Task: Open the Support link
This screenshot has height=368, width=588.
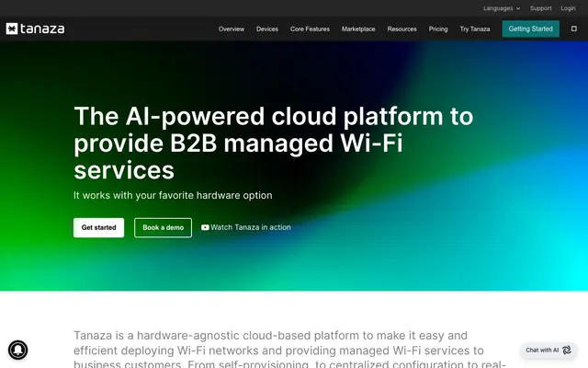Action: click(540, 8)
